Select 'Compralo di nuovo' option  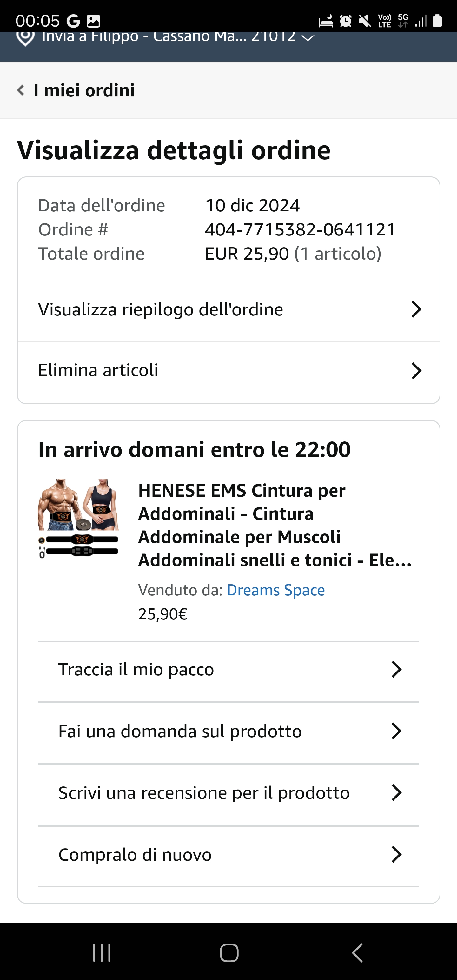tap(135, 854)
